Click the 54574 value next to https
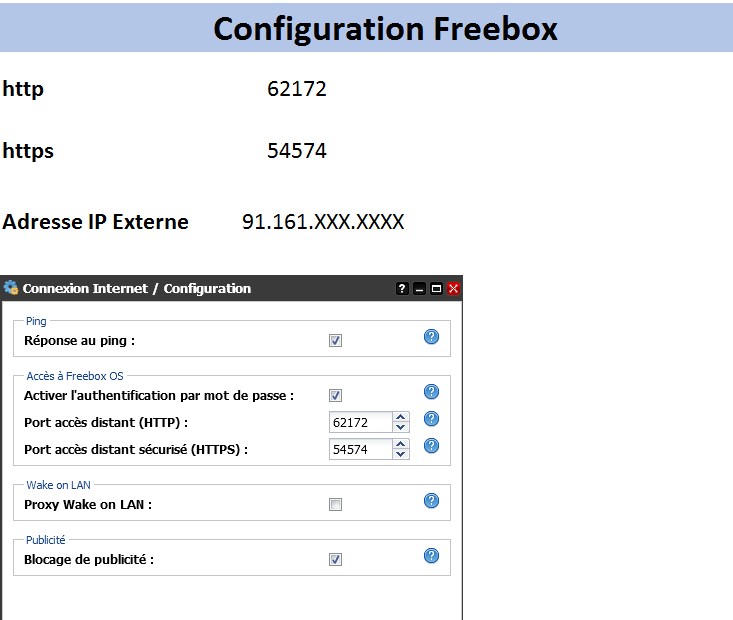This screenshot has width=733, height=620. click(x=297, y=151)
